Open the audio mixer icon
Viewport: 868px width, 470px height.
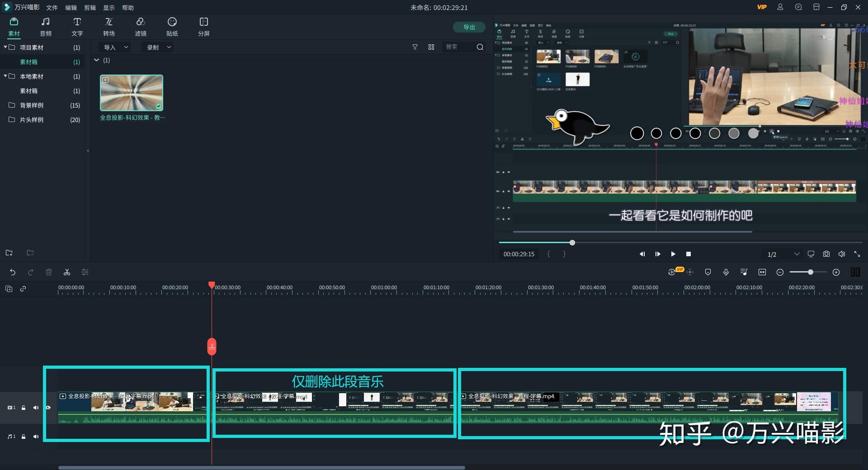pyautogui.click(x=744, y=272)
